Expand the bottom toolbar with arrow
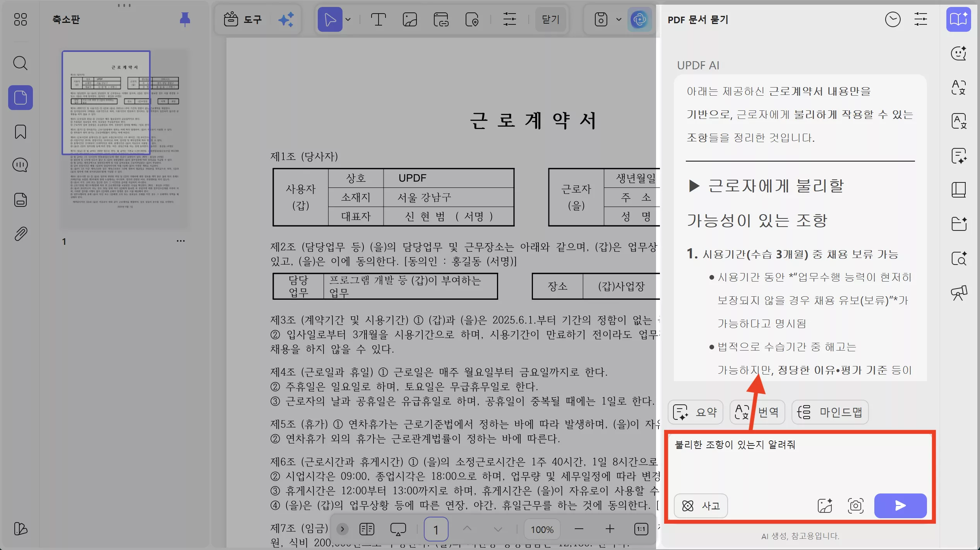980x550 pixels. coord(342,529)
